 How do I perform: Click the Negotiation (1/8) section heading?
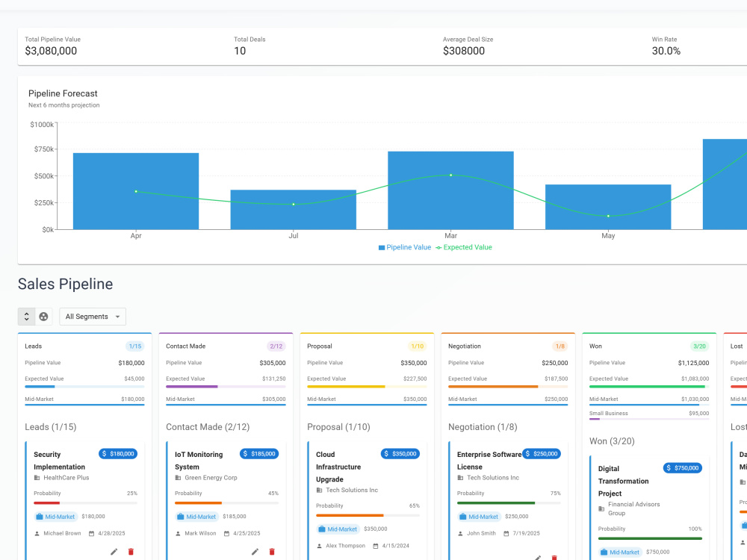(x=483, y=426)
